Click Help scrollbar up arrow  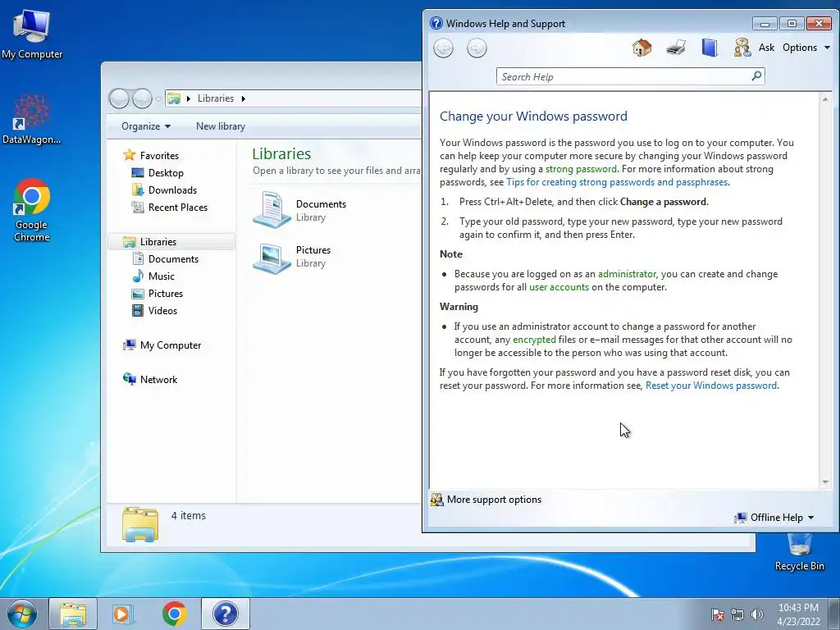(x=825, y=99)
